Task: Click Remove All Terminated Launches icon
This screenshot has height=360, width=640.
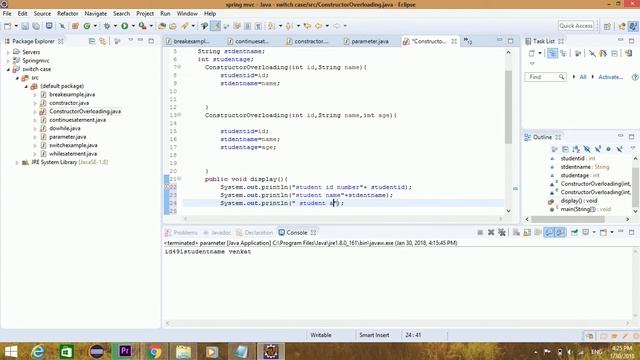Action: [502, 232]
